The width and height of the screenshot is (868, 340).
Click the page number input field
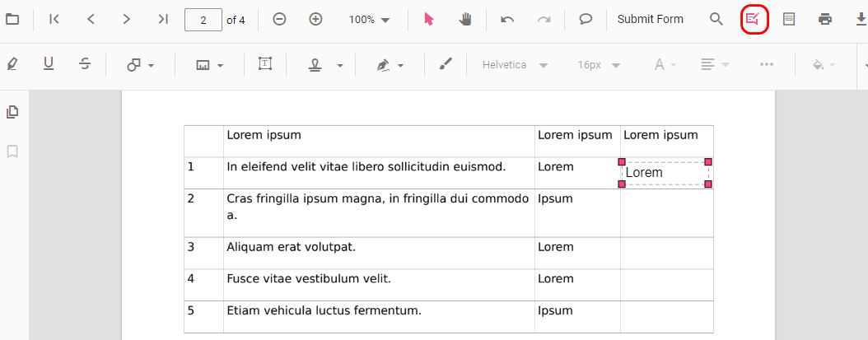click(203, 20)
